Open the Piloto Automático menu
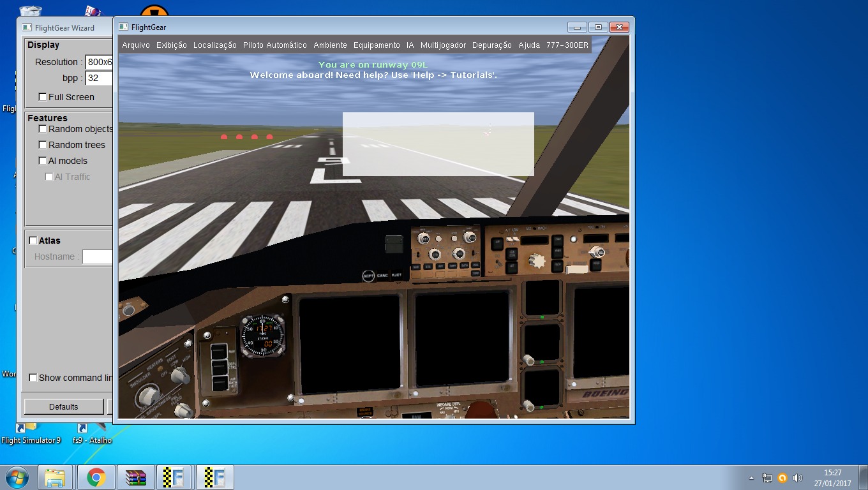 (275, 45)
